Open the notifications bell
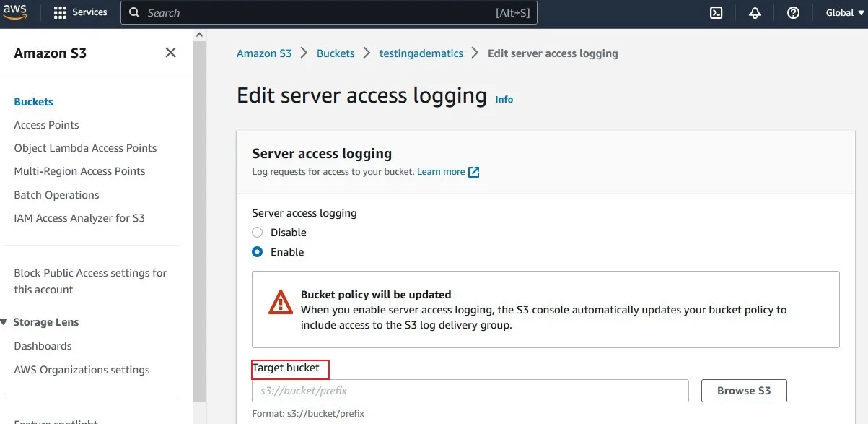The height and width of the screenshot is (424, 868). tap(755, 13)
